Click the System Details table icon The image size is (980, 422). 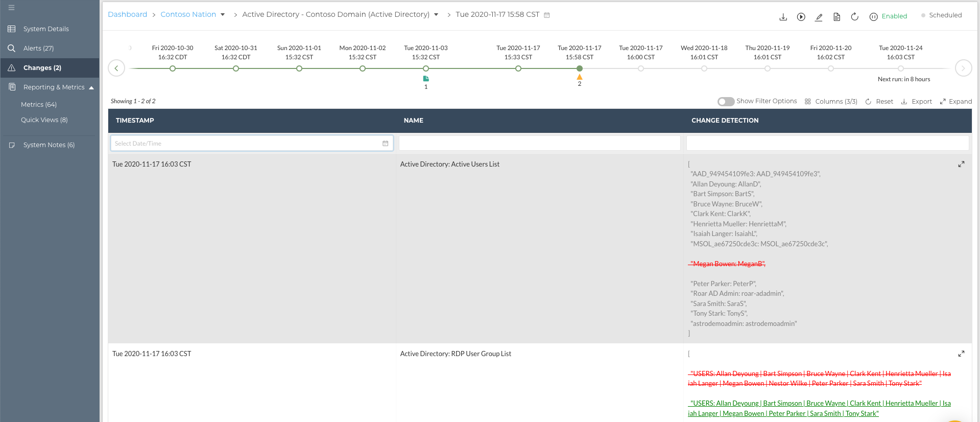pyautogui.click(x=12, y=29)
